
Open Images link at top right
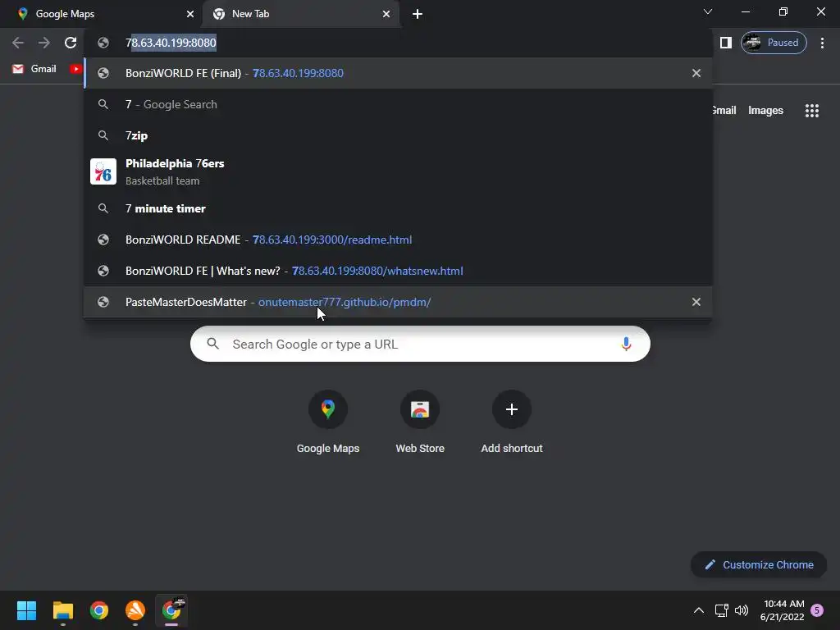[765, 111]
